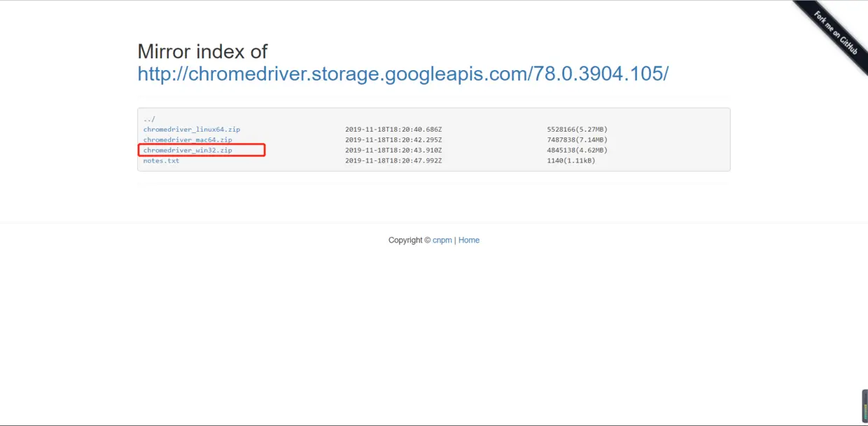The height and width of the screenshot is (426, 868).
Task: Click the win32 timestamp ending in 43.910Z
Action: tap(393, 150)
